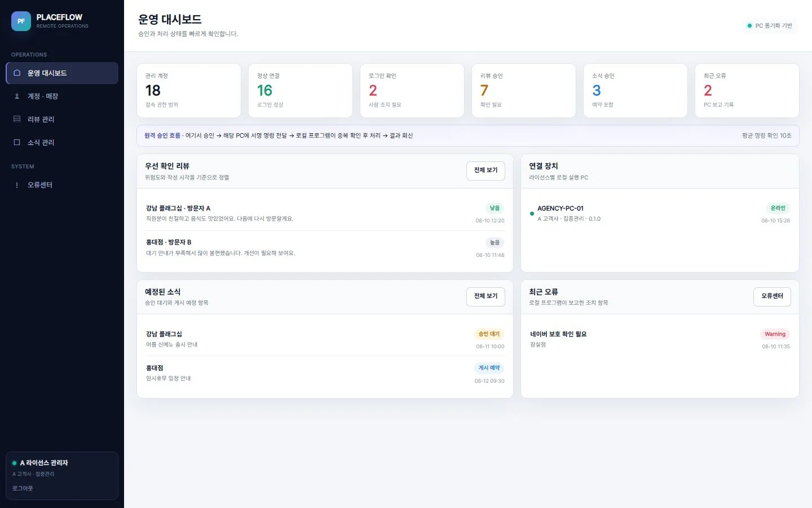Click the exclamation icon beside 오류센터

17,185
